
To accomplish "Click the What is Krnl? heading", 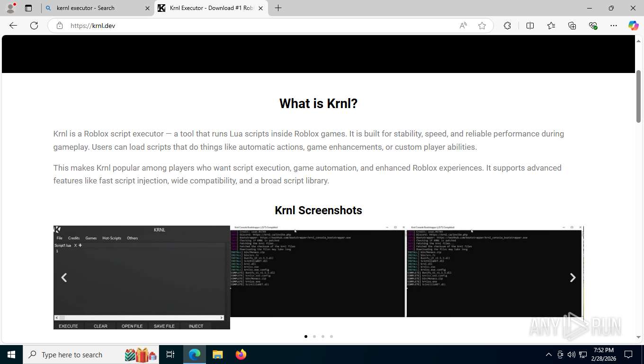I will click(318, 103).
